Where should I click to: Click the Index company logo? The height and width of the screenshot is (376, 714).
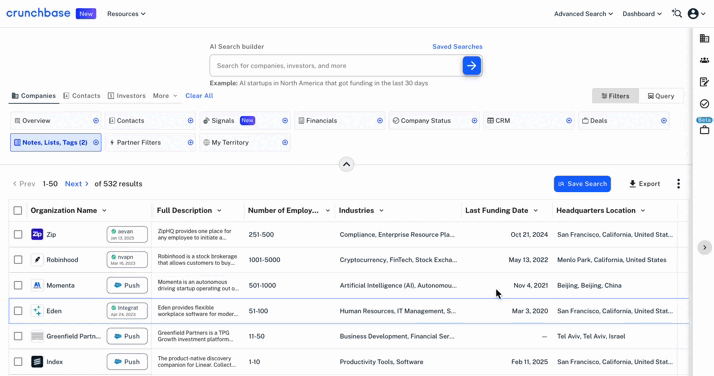pyautogui.click(x=37, y=362)
